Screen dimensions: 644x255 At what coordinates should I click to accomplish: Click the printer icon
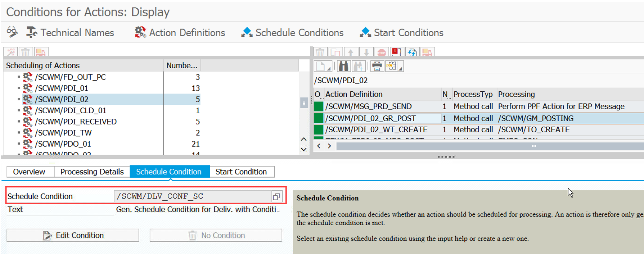click(x=377, y=66)
